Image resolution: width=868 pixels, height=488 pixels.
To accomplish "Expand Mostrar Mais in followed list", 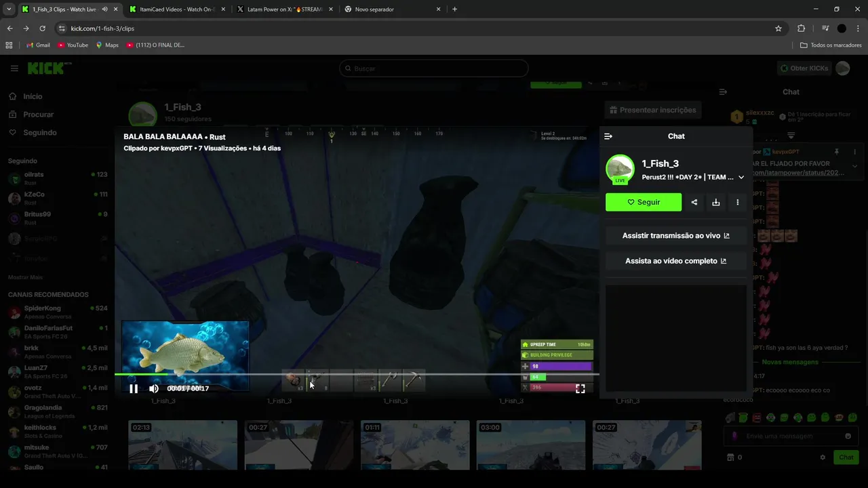I will coord(25,277).
